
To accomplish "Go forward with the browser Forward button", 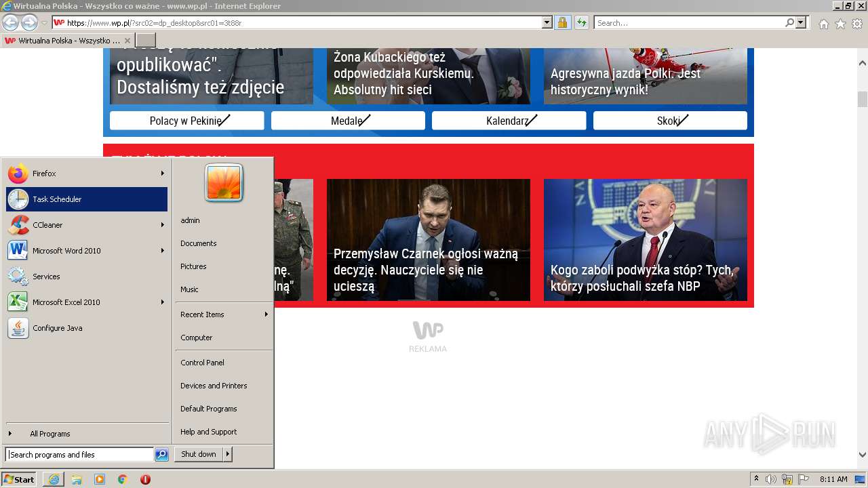I will pyautogui.click(x=29, y=23).
